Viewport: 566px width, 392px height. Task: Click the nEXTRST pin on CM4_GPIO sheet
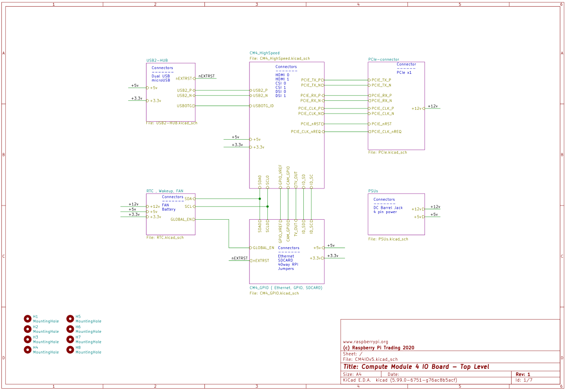[x=260, y=260]
